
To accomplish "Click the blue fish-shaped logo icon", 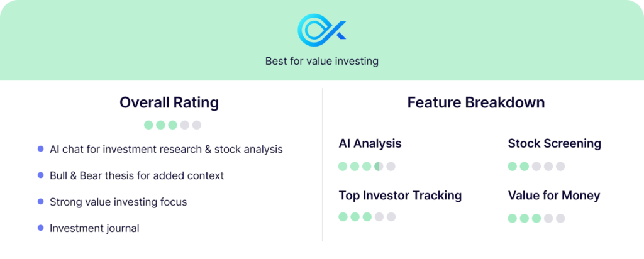I will pyautogui.click(x=321, y=30).
